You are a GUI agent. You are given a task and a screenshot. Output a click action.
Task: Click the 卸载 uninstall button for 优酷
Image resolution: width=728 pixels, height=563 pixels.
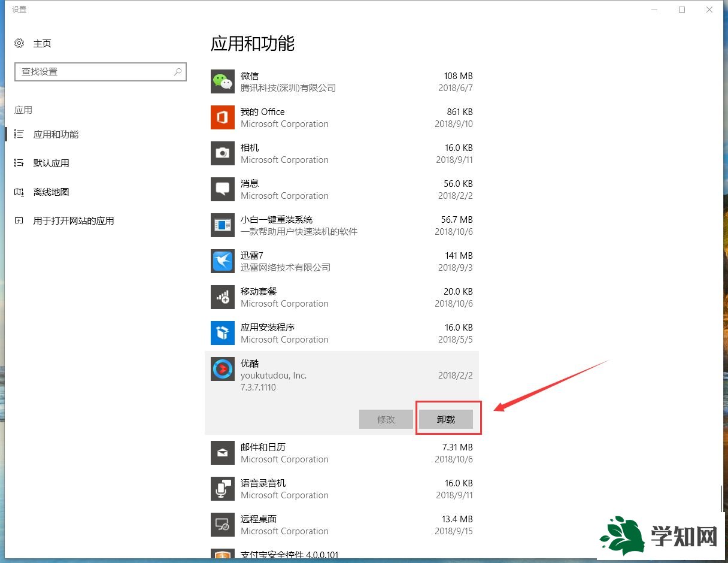tap(448, 419)
